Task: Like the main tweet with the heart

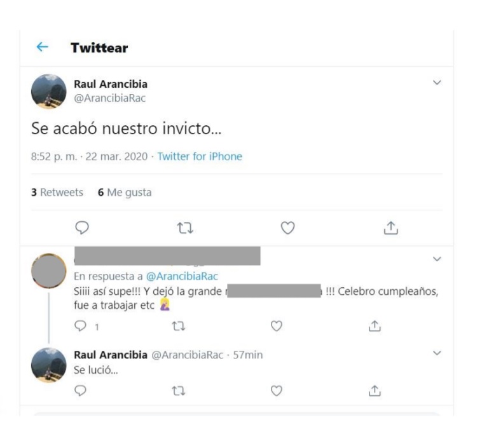Action: coord(287,227)
